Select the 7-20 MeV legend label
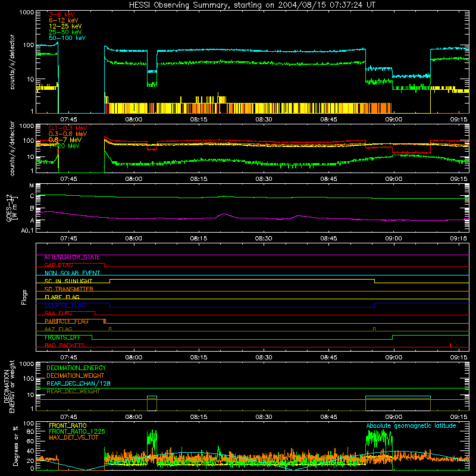Image resolution: width=476 pixels, height=476 pixels. 64,146
